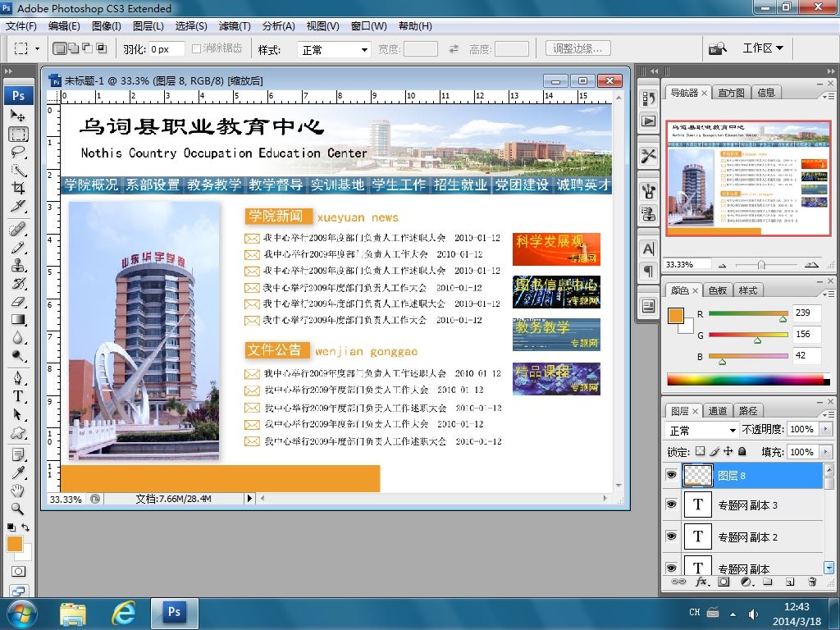Select the Zoom magnifier tool
840x630 pixels.
[x=18, y=509]
